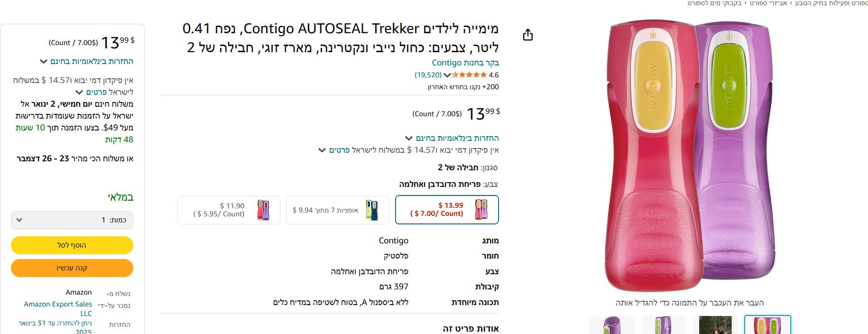Screen dimensions: 868x334
Task: Open the Amazon Export Sales LLC seller link
Action: (x=58, y=308)
